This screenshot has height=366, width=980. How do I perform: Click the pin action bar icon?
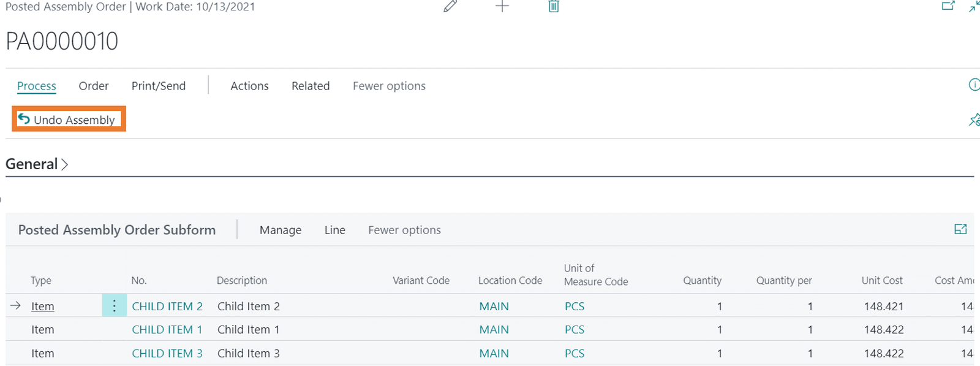pos(974,120)
